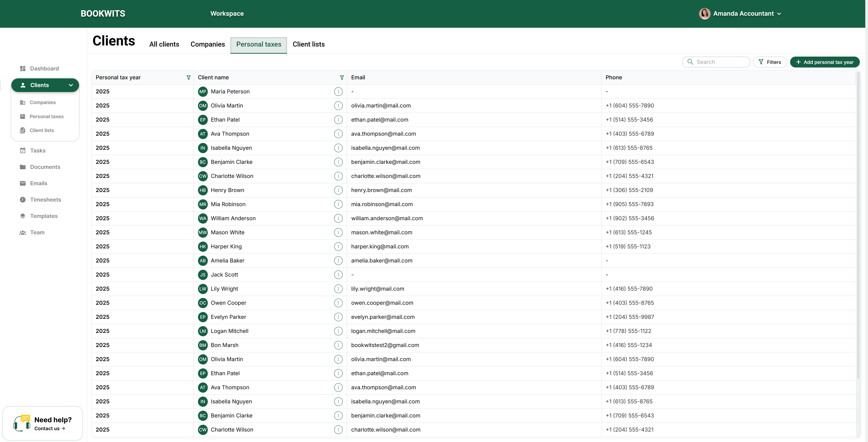Open the Client lists tab

308,45
